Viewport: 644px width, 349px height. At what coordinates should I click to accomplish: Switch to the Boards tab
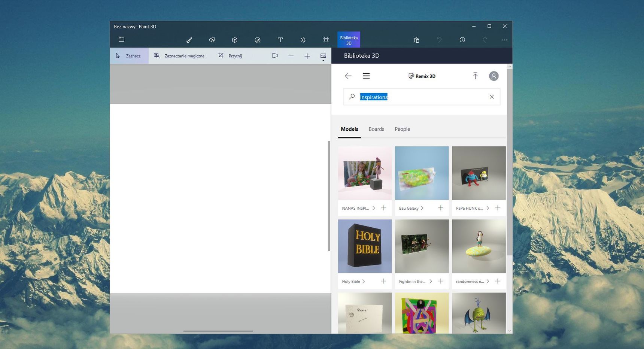pos(376,129)
